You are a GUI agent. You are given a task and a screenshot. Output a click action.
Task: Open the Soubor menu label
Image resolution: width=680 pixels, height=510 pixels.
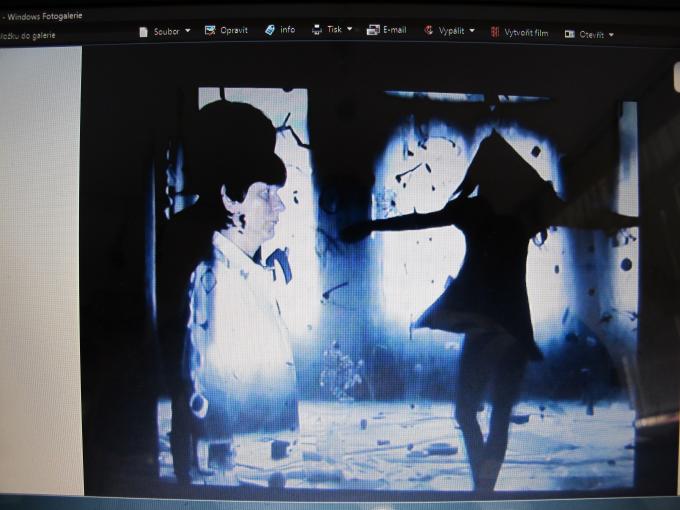pyautogui.click(x=167, y=32)
